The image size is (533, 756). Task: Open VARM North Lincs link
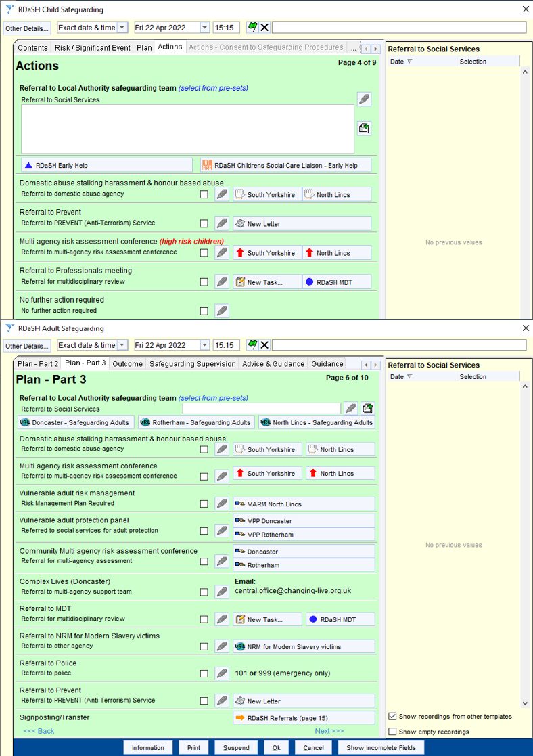pyautogui.click(x=304, y=504)
